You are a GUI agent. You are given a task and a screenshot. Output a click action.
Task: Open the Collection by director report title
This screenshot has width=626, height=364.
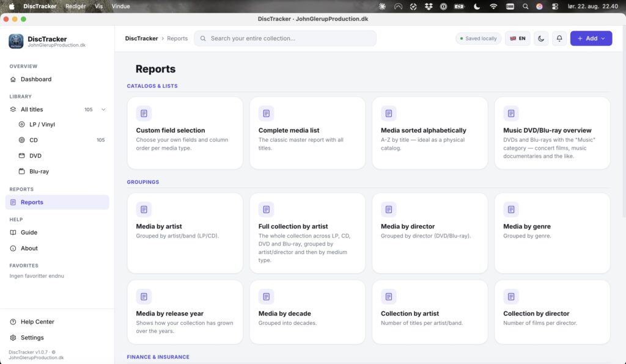click(x=536, y=313)
